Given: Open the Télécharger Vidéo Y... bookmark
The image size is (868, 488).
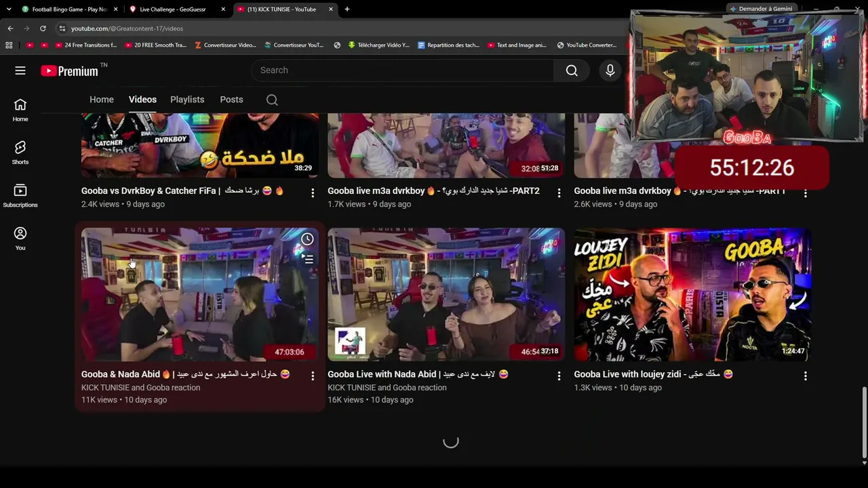Looking at the screenshot, I should [379, 45].
